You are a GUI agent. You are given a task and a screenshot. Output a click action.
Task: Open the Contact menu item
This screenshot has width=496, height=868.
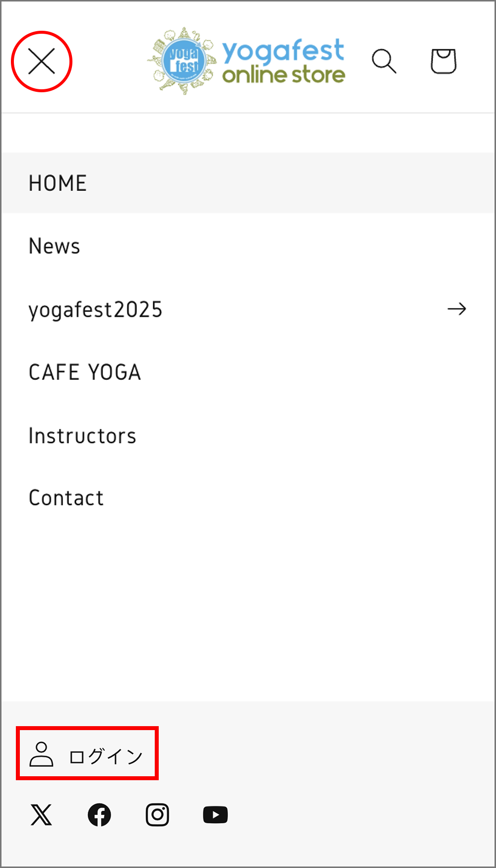tap(248, 498)
